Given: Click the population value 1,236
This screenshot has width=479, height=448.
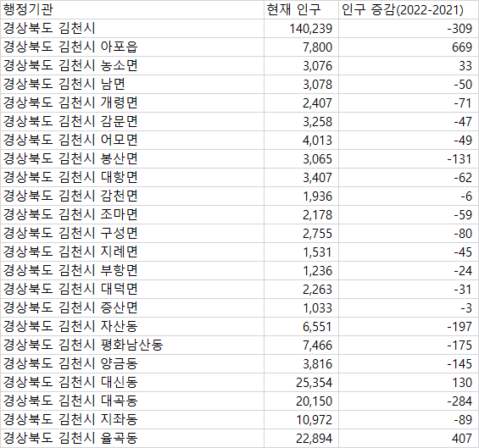Looking at the screenshot, I should 317,271.
